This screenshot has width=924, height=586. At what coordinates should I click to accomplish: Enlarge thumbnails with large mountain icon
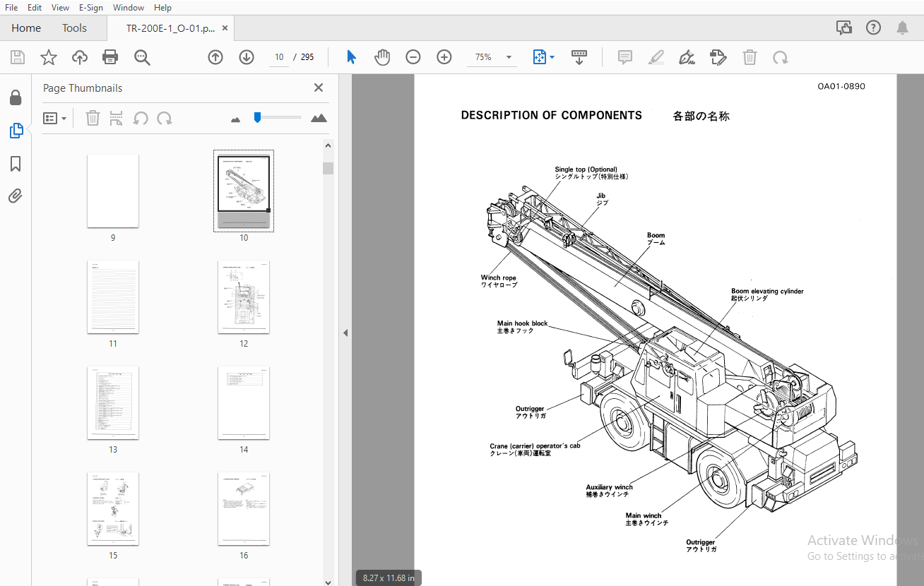(319, 118)
